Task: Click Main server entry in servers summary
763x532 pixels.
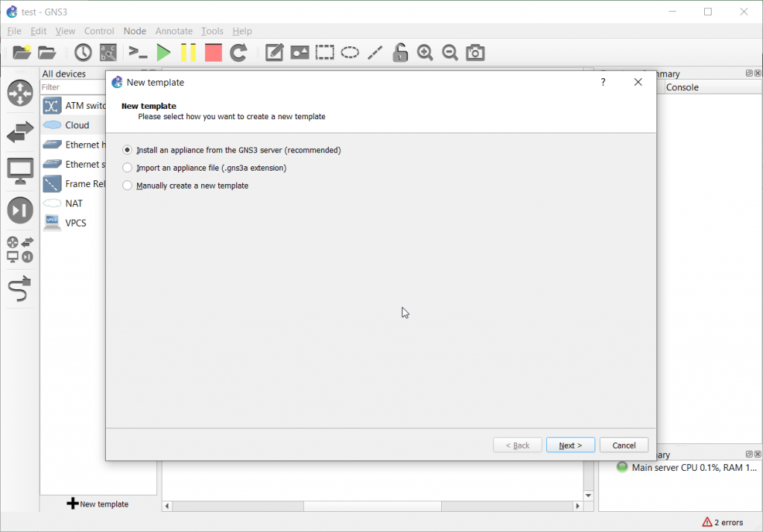Action: (686, 468)
